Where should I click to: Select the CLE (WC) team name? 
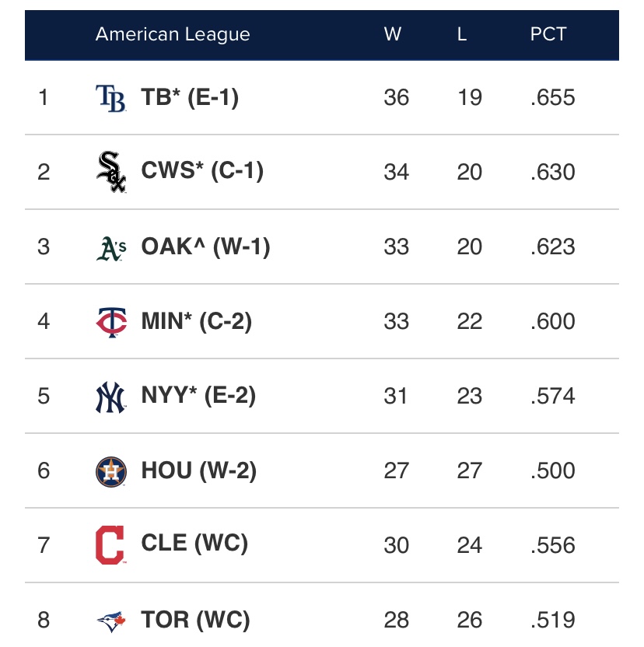coord(194,545)
